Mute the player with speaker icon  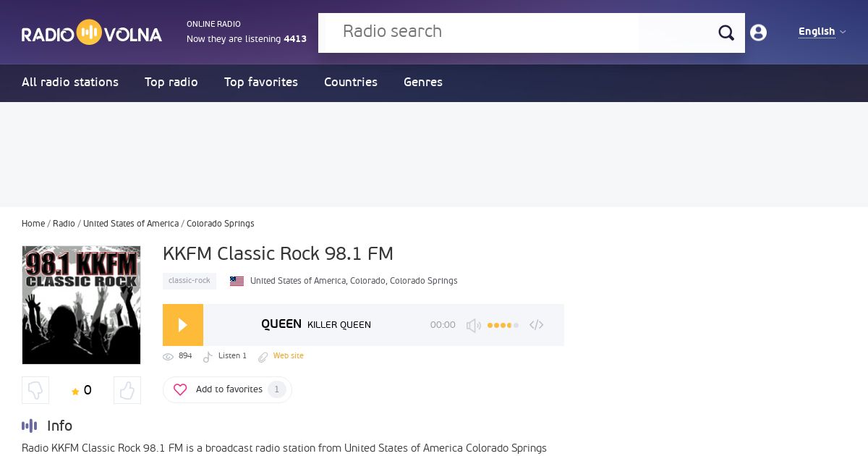[x=474, y=326]
